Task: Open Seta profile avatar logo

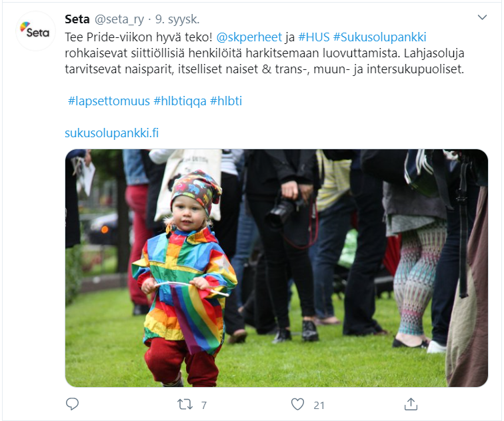Action: (36, 31)
